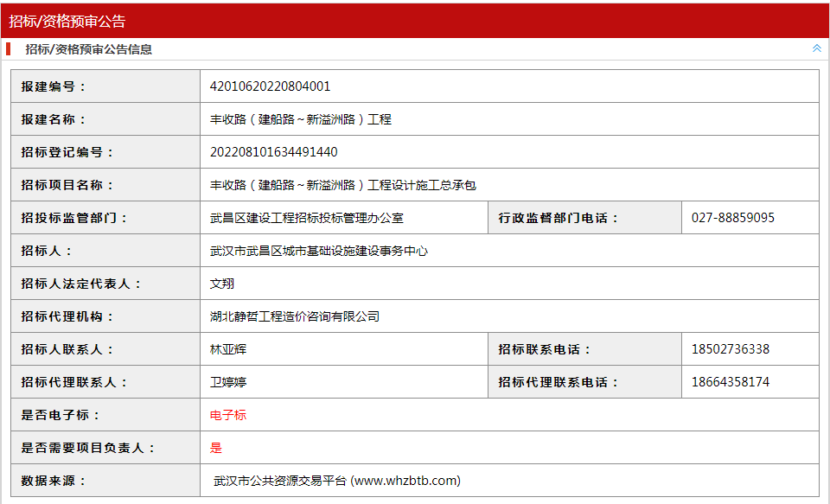830x504 pixels.
Task: Click the 招标人 label cell
Action: [x=105, y=251]
